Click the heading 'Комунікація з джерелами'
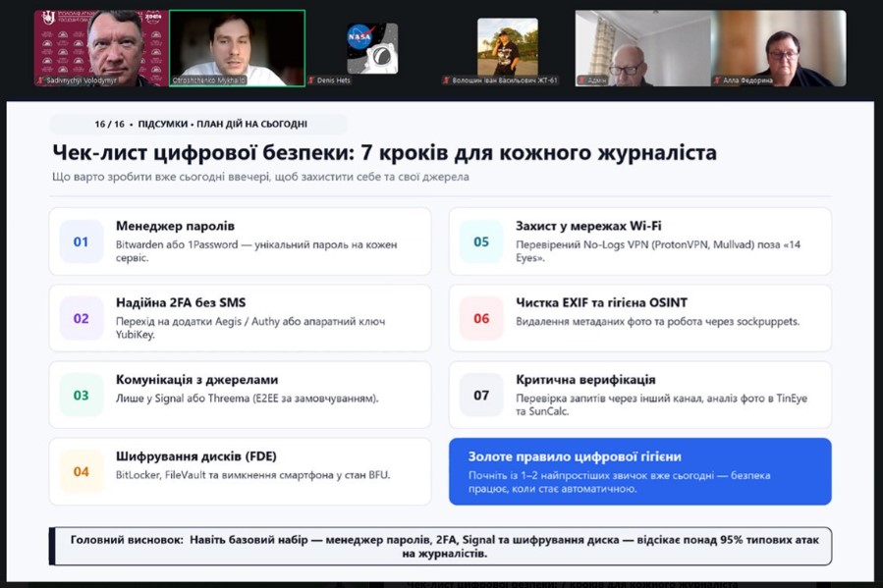The height and width of the screenshot is (588, 883). pos(197,379)
